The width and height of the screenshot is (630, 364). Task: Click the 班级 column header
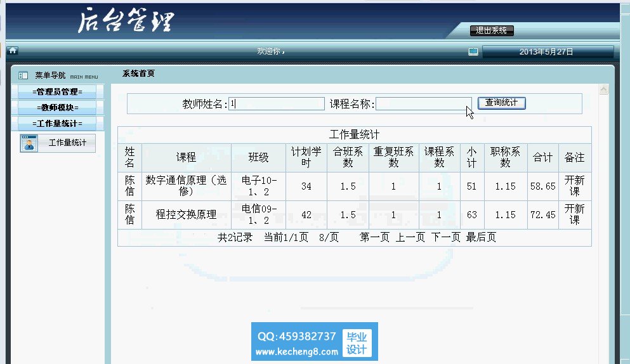click(x=258, y=157)
